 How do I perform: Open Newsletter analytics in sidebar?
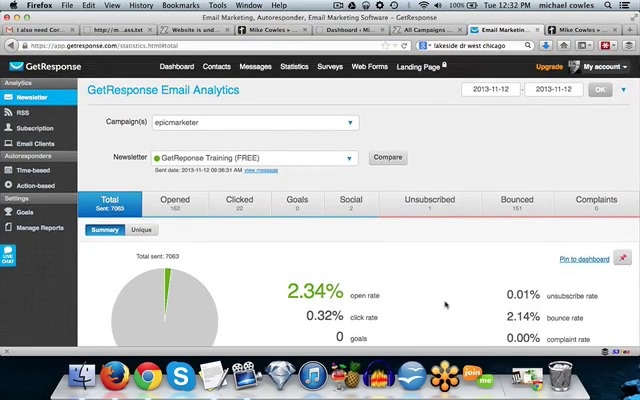(x=38, y=98)
